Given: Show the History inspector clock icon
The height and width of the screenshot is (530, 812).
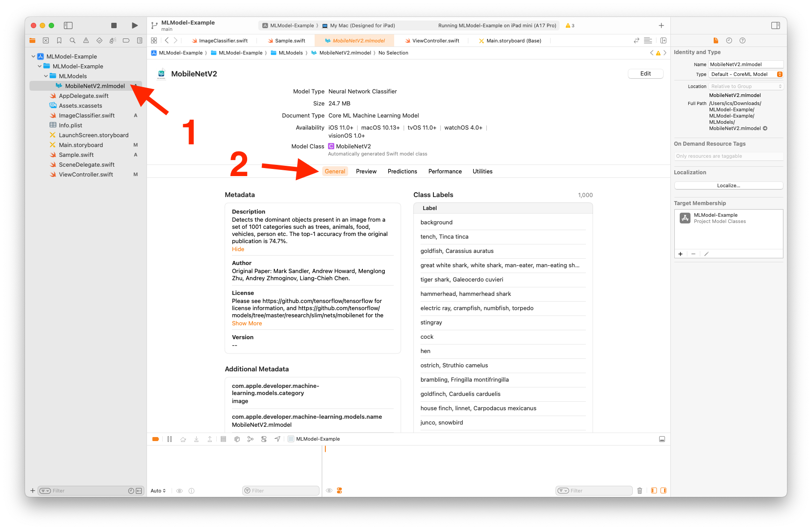Looking at the screenshot, I should click(729, 41).
